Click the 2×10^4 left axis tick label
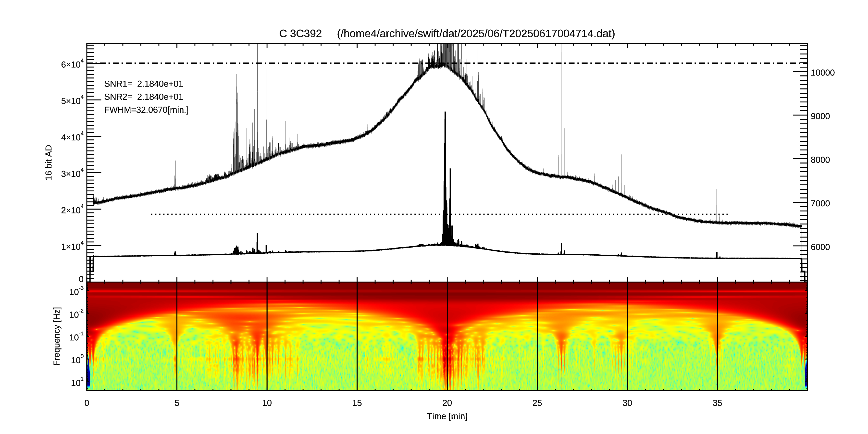 [x=72, y=210]
